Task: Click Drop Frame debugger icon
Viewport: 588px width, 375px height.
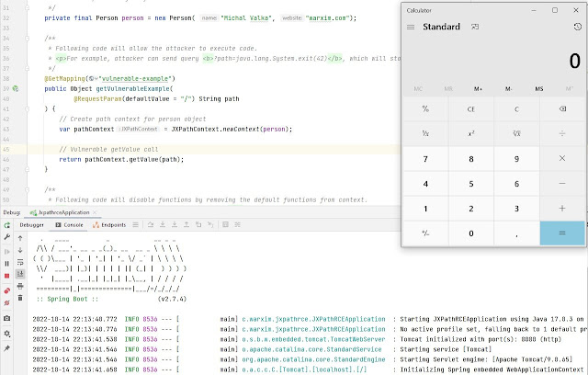Action: pos(198,224)
